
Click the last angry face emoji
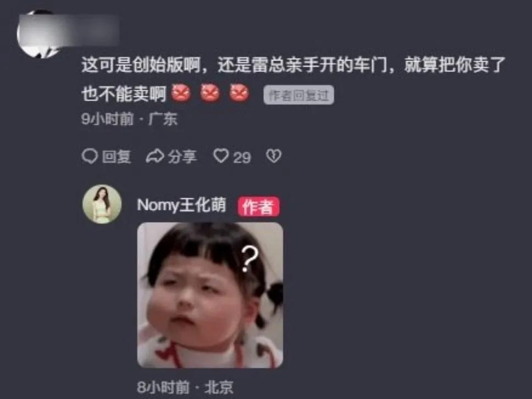click(239, 93)
